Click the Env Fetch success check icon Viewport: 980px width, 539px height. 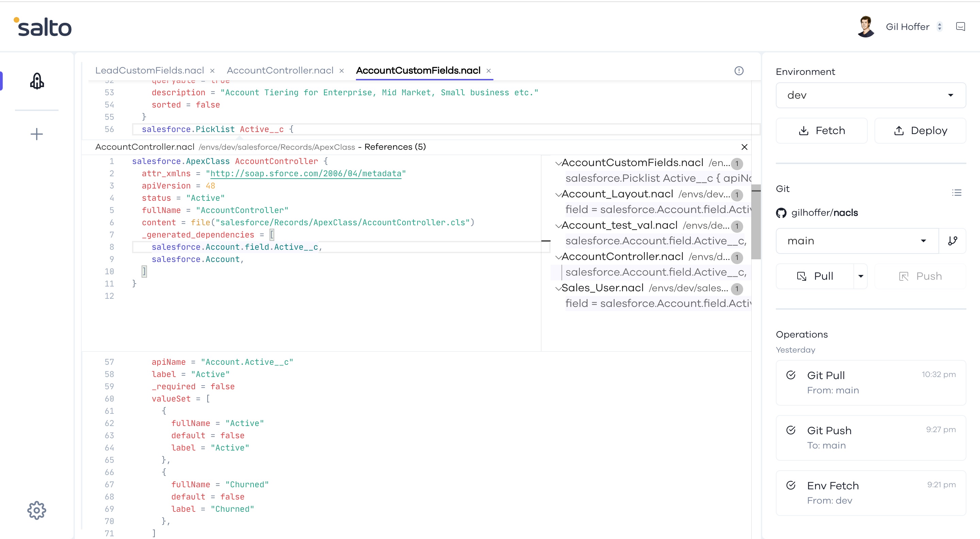pos(791,485)
